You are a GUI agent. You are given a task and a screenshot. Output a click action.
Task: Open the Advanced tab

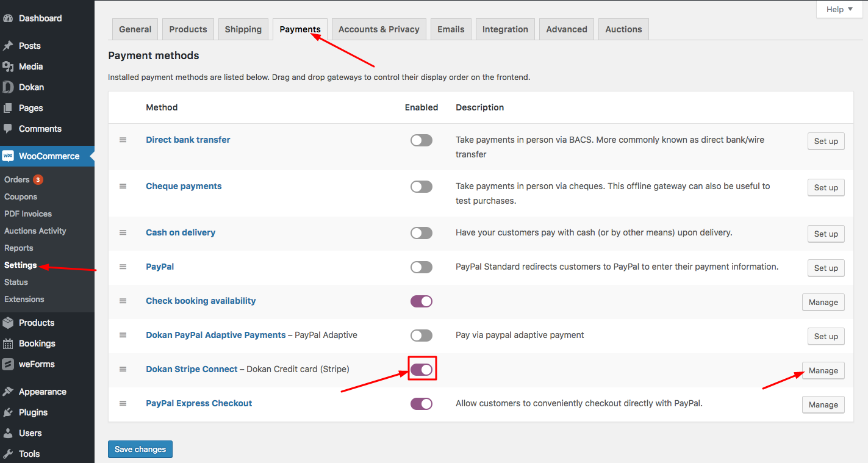coord(567,29)
